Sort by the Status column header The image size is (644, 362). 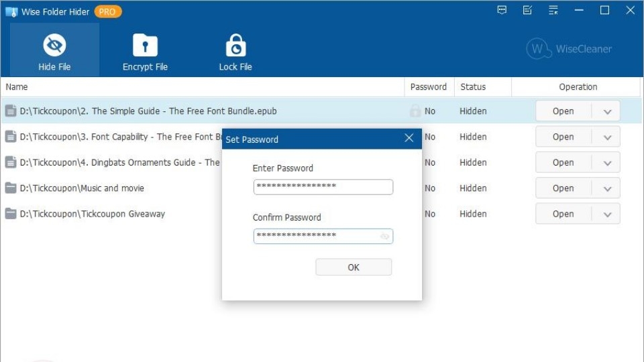473,87
